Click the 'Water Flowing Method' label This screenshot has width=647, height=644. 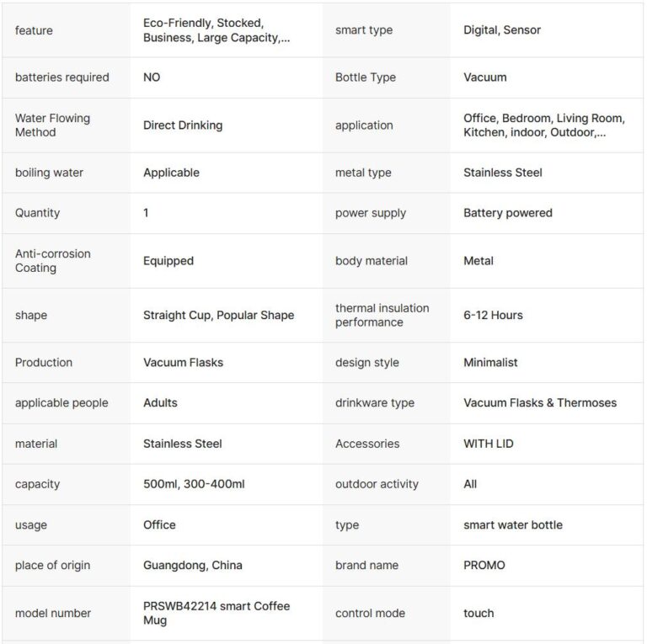coord(52,125)
